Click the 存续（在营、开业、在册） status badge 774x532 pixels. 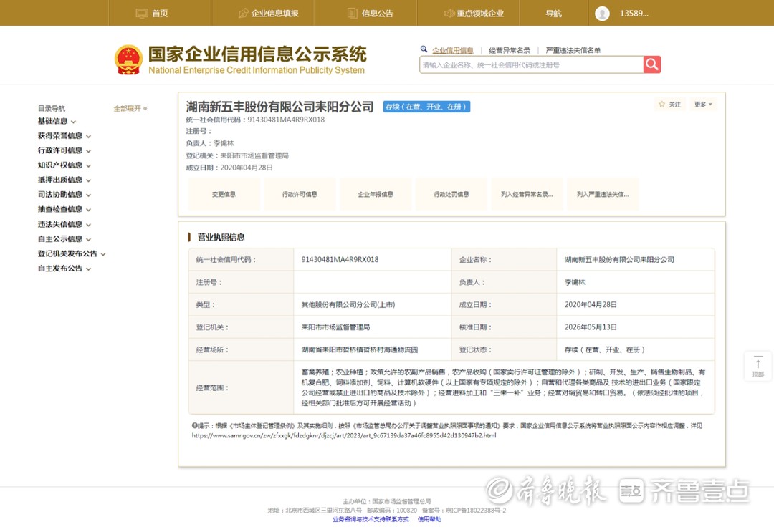tap(426, 107)
